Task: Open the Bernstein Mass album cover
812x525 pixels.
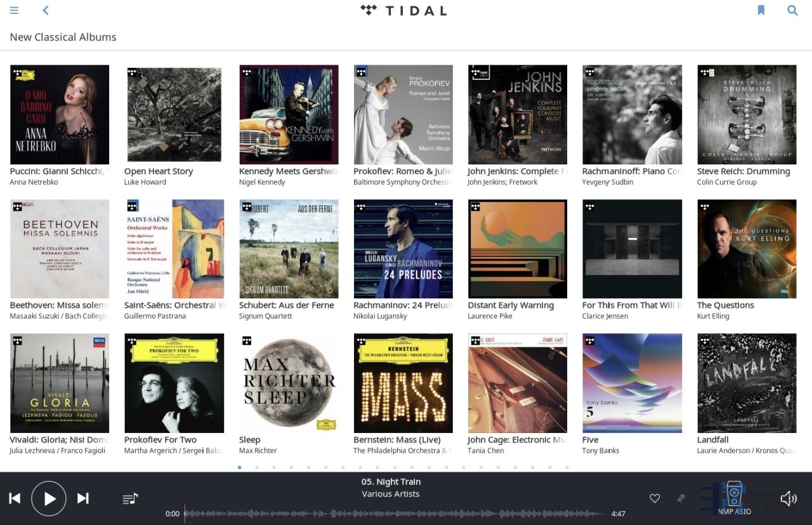Action: [403, 383]
